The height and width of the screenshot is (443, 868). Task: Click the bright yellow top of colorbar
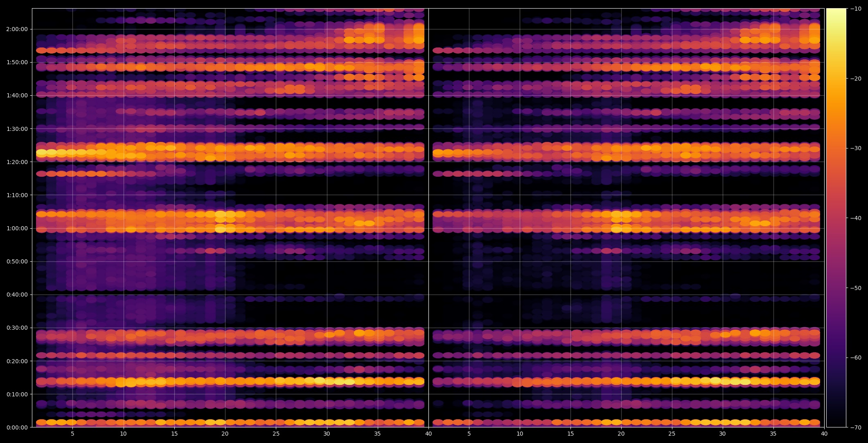point(836,11)
